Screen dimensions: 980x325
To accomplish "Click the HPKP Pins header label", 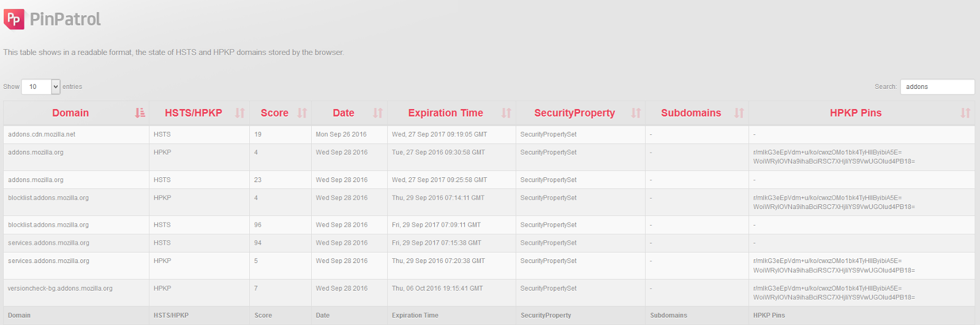I will [855, 113].
